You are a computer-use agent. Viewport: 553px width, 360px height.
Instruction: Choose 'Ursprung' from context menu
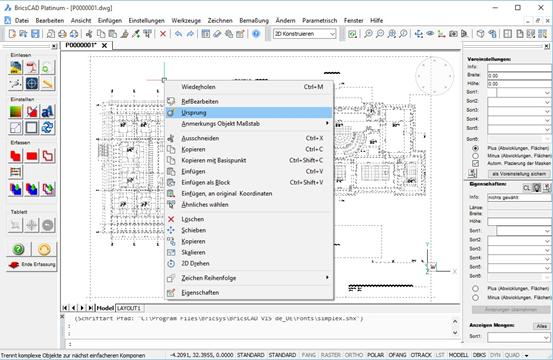point(249,113)
